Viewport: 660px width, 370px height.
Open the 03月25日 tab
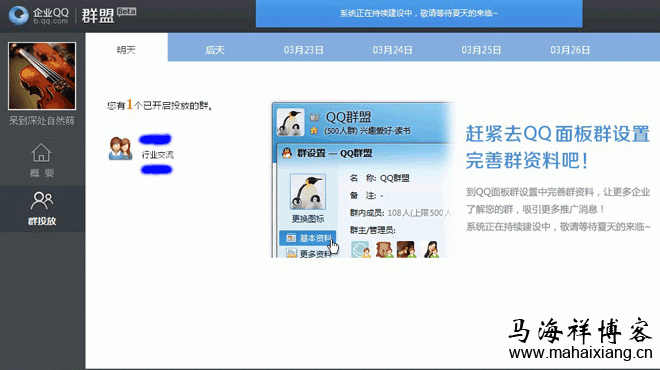point(481,50)
